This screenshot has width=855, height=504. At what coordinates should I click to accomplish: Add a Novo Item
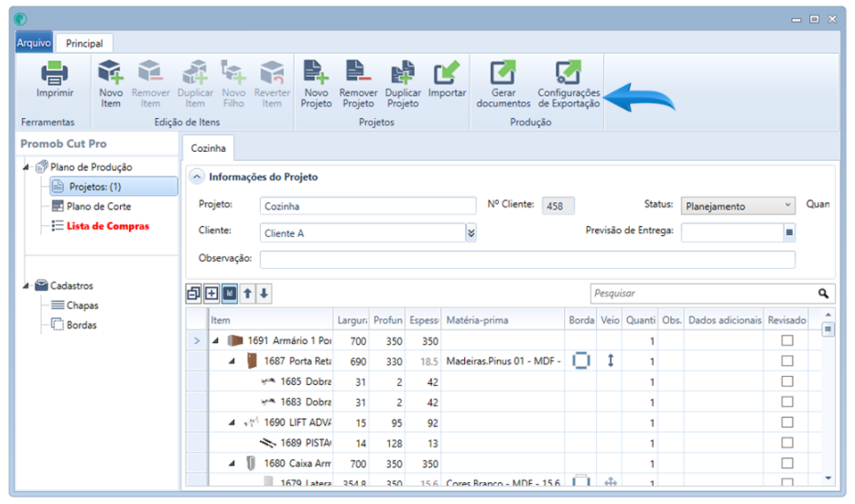tap(111, 83)
